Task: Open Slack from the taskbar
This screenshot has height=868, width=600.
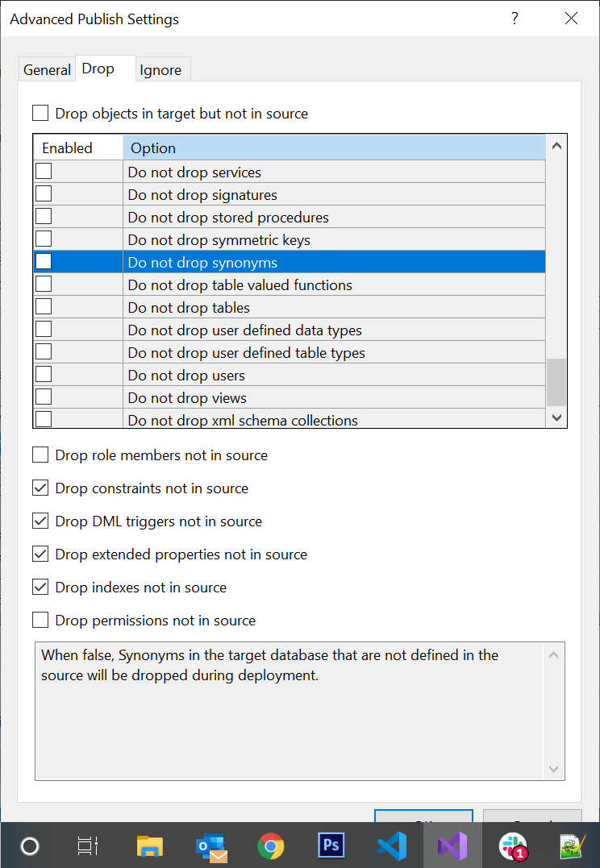Action: (x=513, y=845)
